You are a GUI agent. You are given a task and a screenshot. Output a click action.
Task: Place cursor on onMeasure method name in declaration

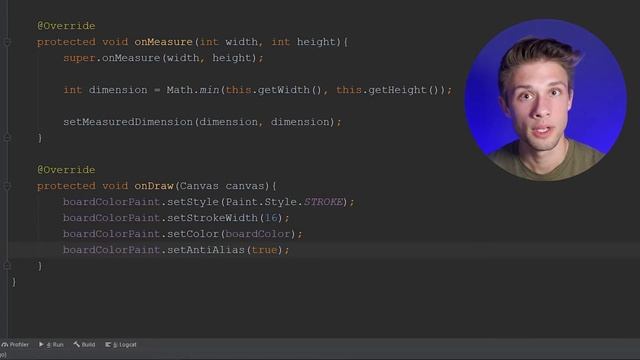163,42
